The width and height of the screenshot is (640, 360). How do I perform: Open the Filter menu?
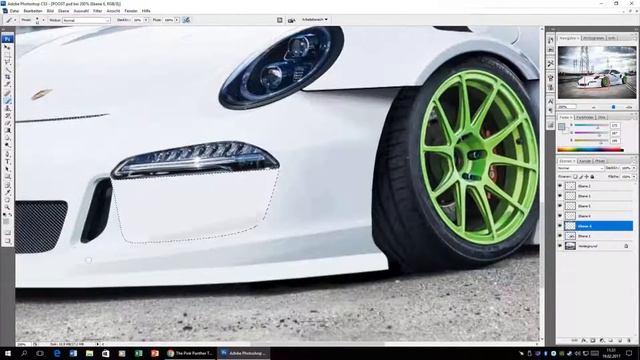click(x=98, y=11)
